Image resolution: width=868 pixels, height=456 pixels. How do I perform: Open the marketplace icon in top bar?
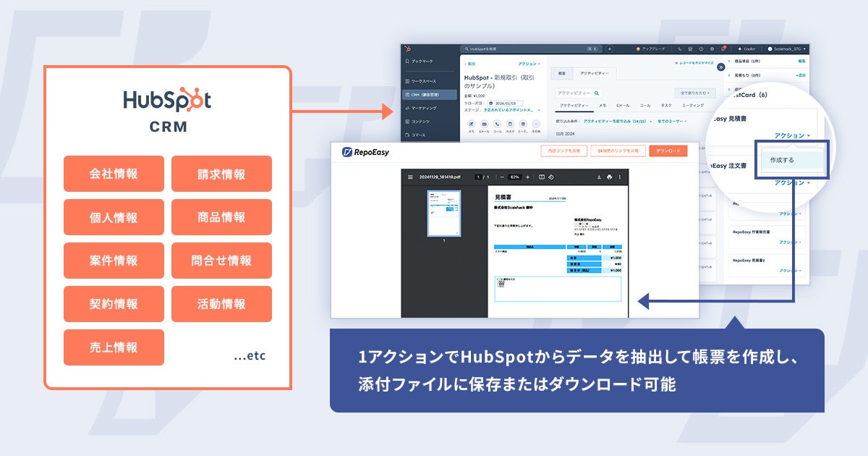pyautogui.click(x=691, y=49)
